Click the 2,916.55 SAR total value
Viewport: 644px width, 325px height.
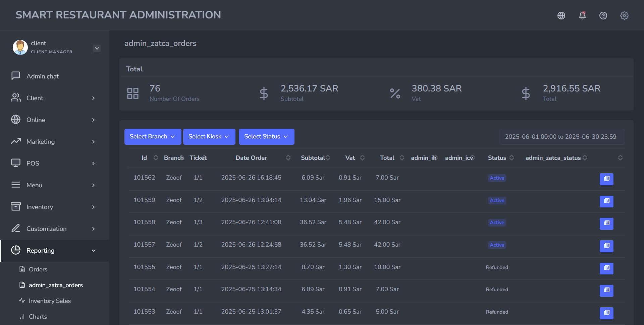[x=572, y=88]
